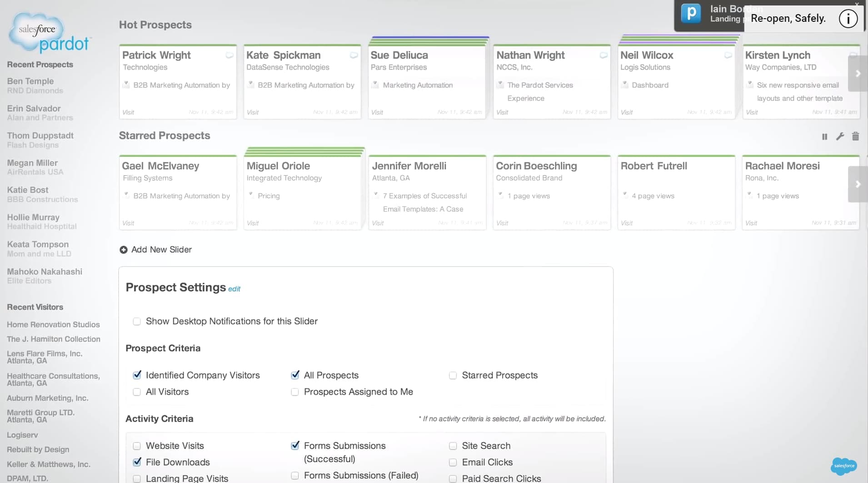Enable the Site Search activity criteria
The image size is (868, 483).
tap(453, 446)
